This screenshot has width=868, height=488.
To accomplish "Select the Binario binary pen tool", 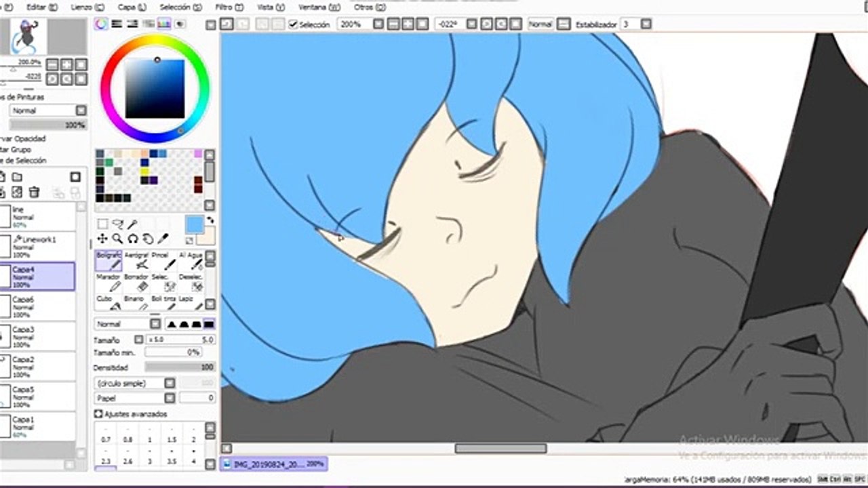I will click(136, 302).
